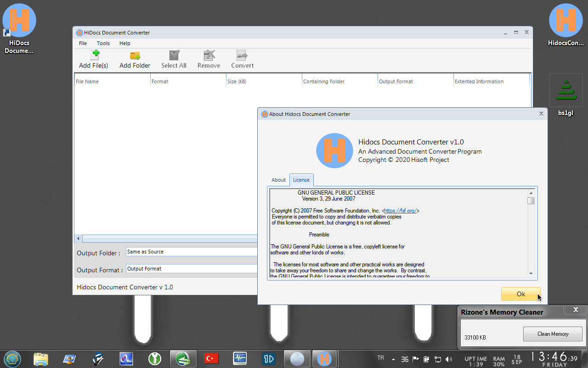This screenshot has width=588, height=368.
Task: Click the Add File(s) toolbar icon
Action: [x=95, y=55]
